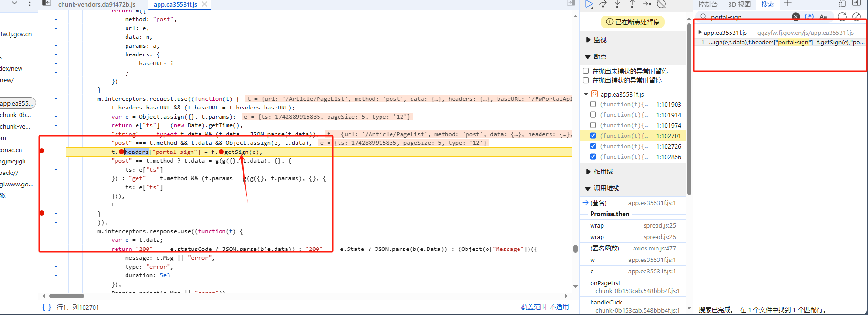The image size is (868, 315).
Task: Refresh the search results
Action: pos(842,17)
